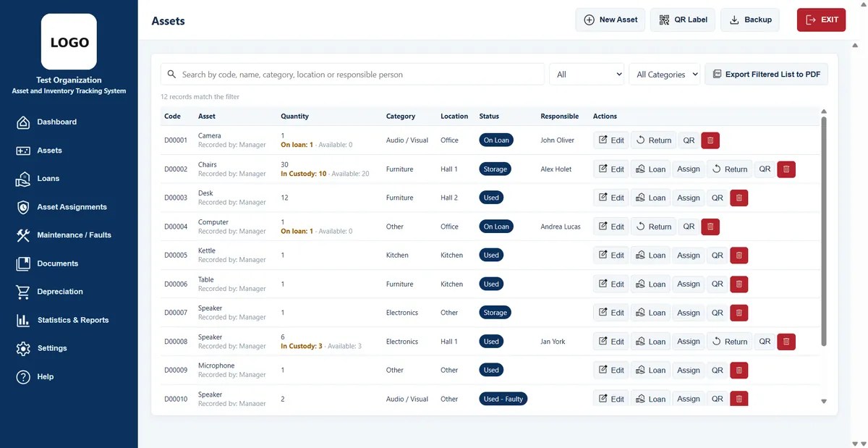Click the Settings gear icon
Image resolution: width=868 pixels, height=448 pixels.
pyautogui.click(x=23, y=348)
